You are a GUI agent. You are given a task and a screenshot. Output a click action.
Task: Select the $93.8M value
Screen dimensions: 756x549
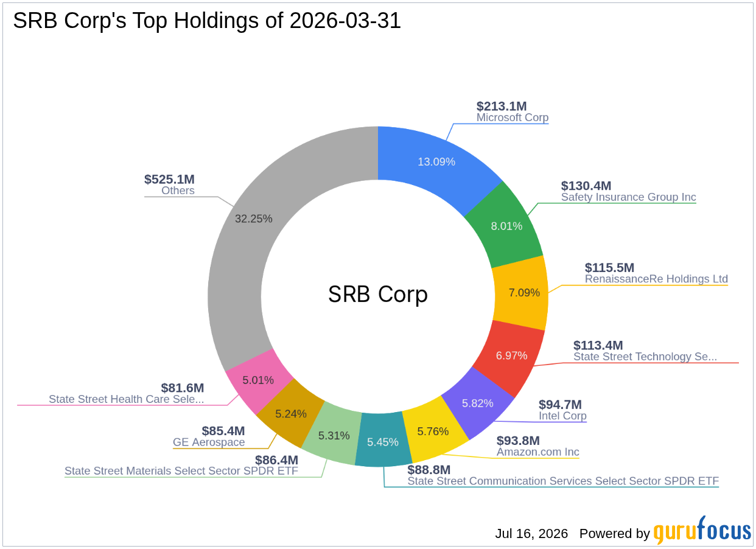[518, 440]
